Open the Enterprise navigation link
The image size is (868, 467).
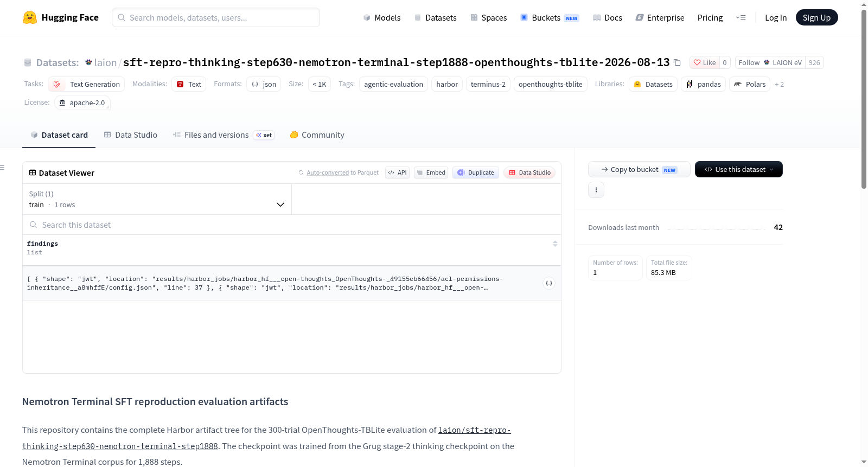pyautogui.click(x=660, y=17)
